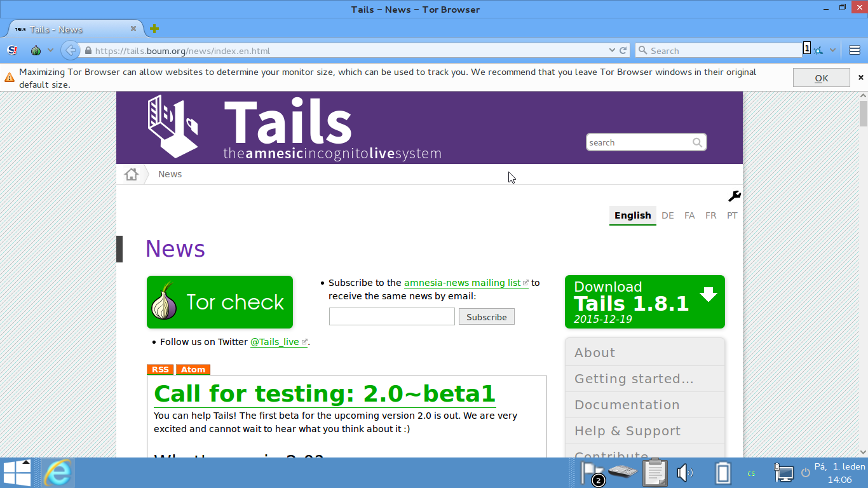Expand the HTTPS Everywhere dropdown arrow
868x488 pixels.
832,50
